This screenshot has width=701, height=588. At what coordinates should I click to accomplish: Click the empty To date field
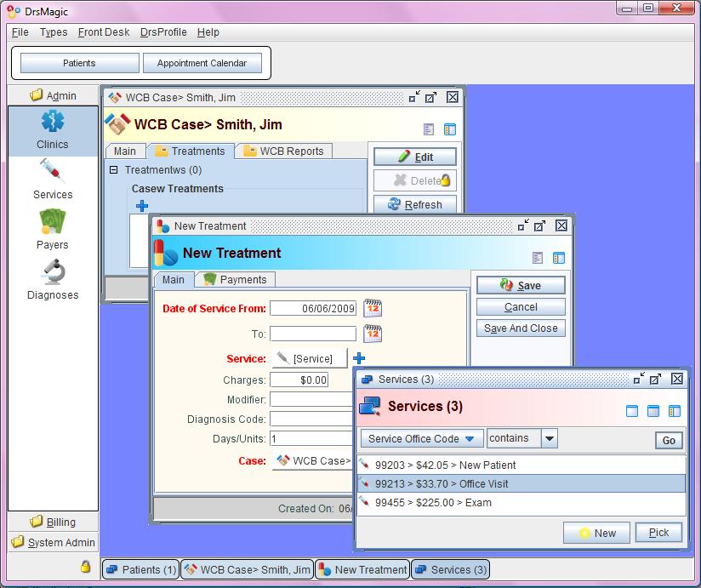click(x=313, y=334)
